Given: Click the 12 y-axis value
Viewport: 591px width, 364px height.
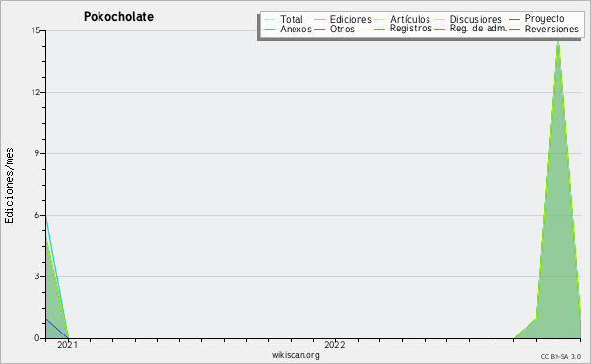Looking at the screenshot, I should tap(35, 92).
